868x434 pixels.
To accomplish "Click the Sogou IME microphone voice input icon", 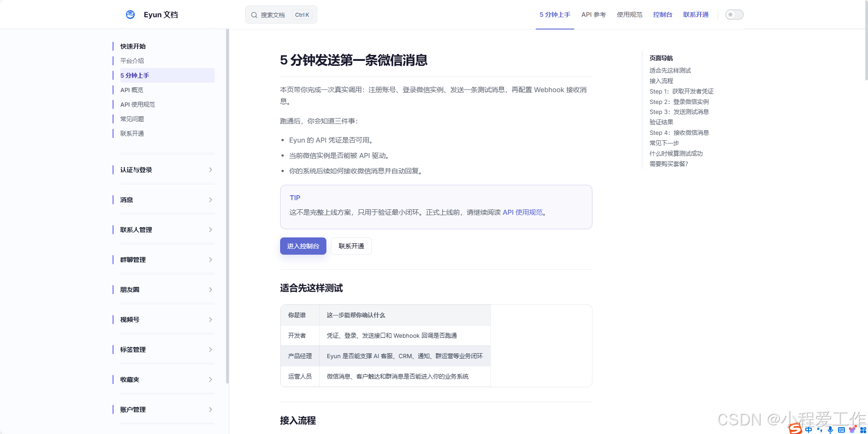I will click(830, 429).
